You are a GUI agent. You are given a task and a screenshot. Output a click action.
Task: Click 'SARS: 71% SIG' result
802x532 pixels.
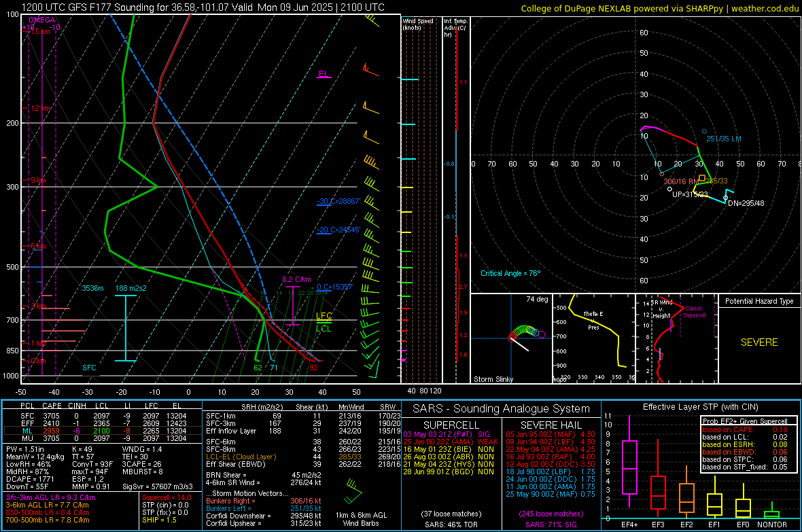point(551,525)
